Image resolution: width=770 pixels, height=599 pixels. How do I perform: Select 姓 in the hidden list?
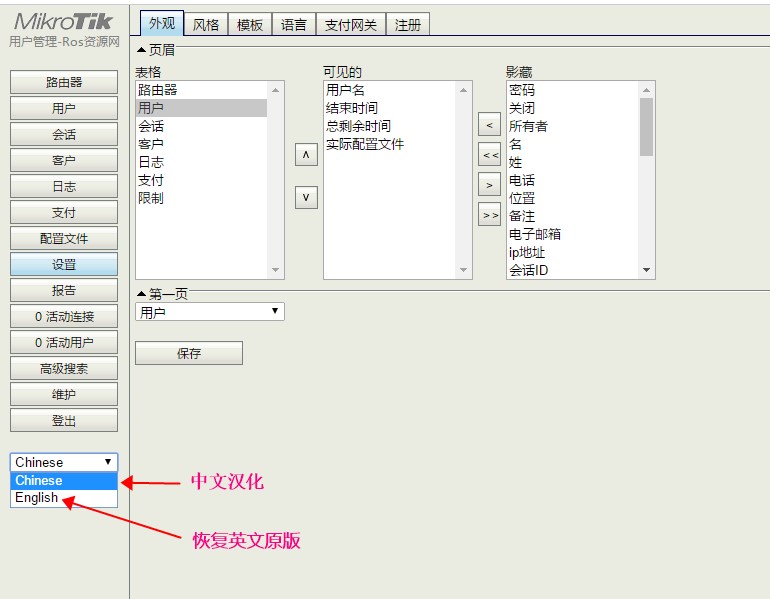click(573, 162)
